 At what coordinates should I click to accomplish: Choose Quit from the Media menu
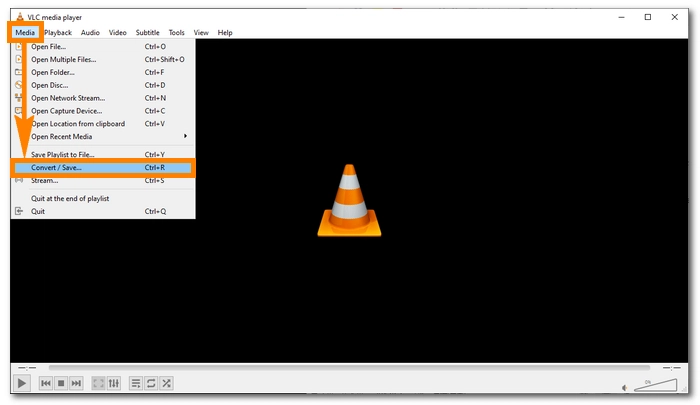(103, 211)
